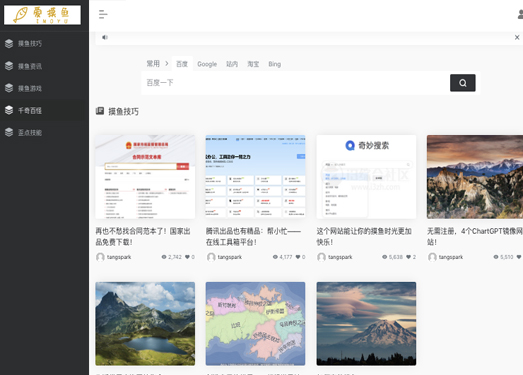Click tangspark's name on the ChatGPT mirror card
This screenshot has width=523, height=375.
click(451, 257)
